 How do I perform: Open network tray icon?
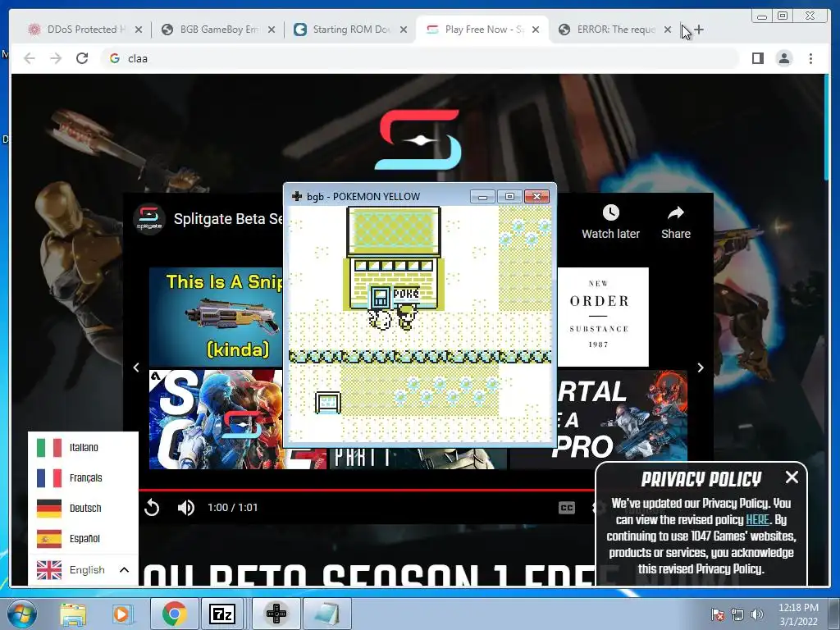(737, 614)
